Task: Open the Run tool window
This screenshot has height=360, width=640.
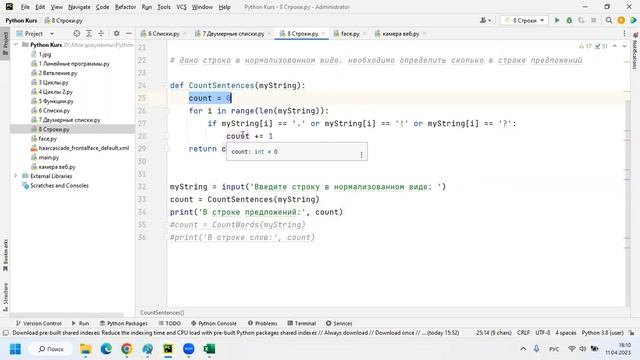Action: 80,323
